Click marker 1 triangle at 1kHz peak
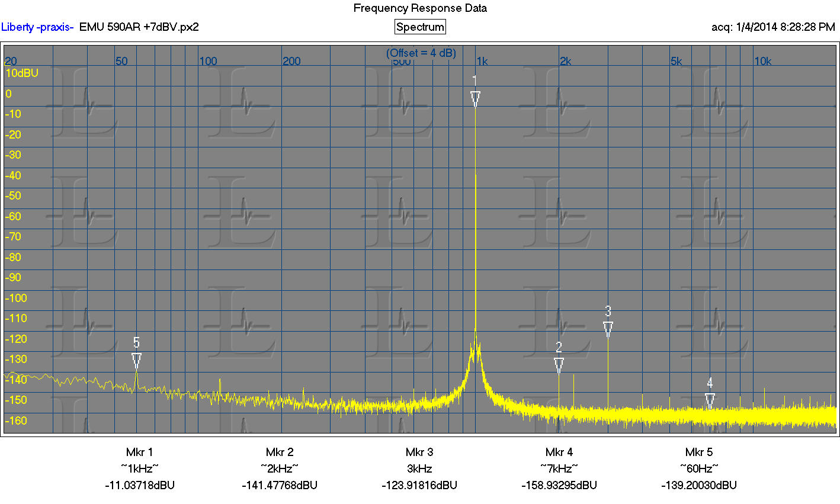This screenshot has height=504, width=840. click(x=475, y=99)
